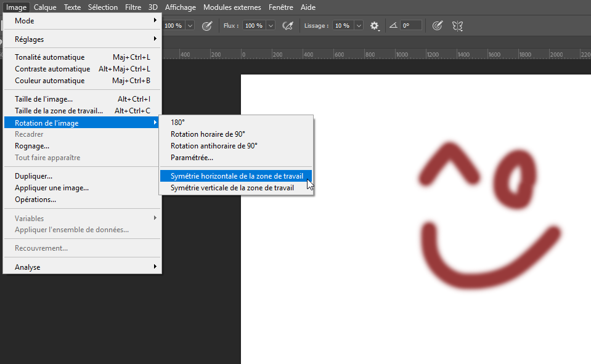Screen dimensions: 591x364
Task: Click the opacity pressure control icon
Action: pyautogui.click(x=208, y=26)
